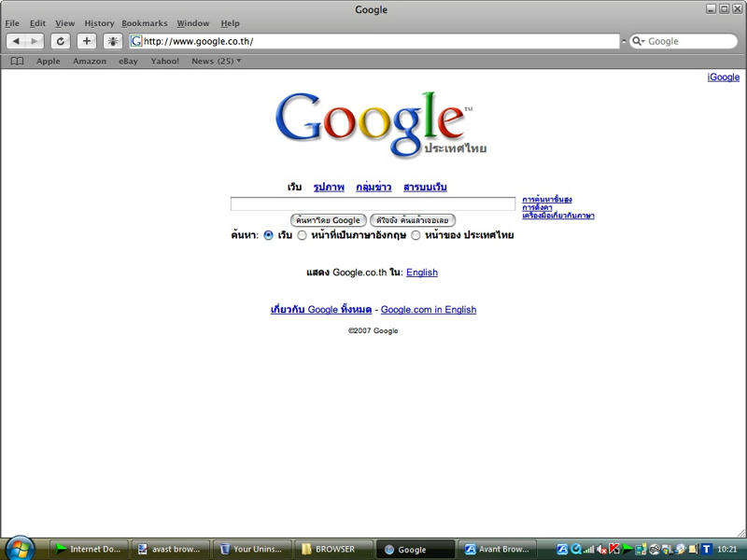Switch to the avast brow... taskbar window
The height and width of the screenshot is (560, 747).
(x=170, y=550)
